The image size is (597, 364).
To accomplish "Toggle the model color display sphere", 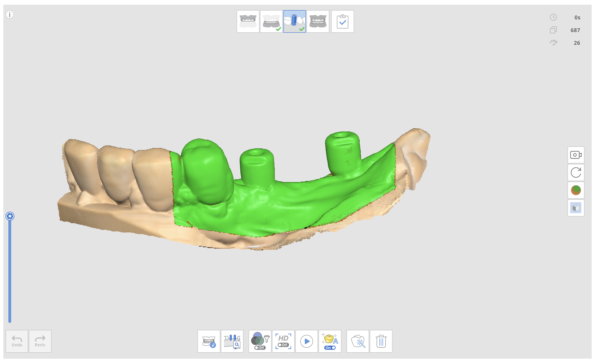I will click(x=576, y=190).
